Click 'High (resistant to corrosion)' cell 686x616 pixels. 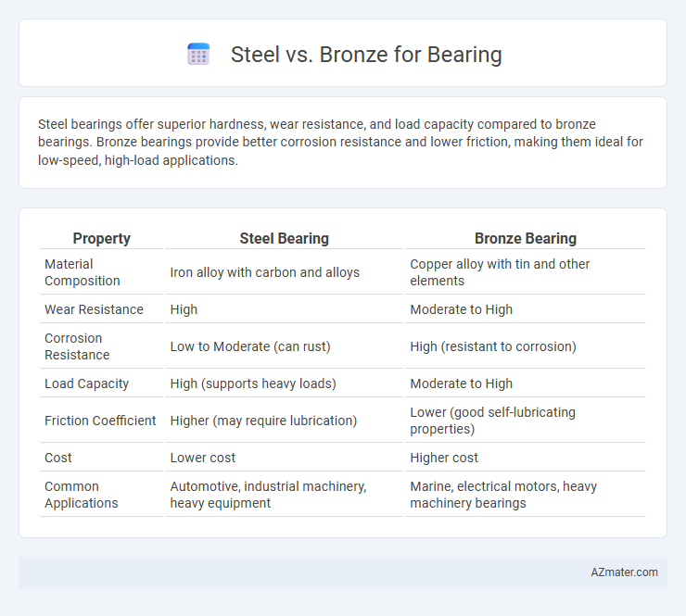(493, 346)
